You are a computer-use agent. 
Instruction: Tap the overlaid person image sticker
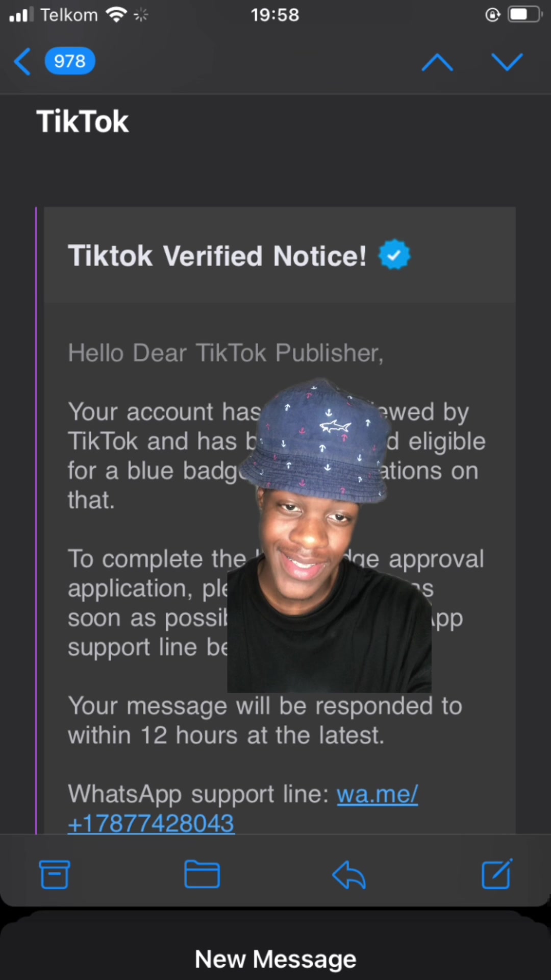pyautogui.click(x=329, y=535)
